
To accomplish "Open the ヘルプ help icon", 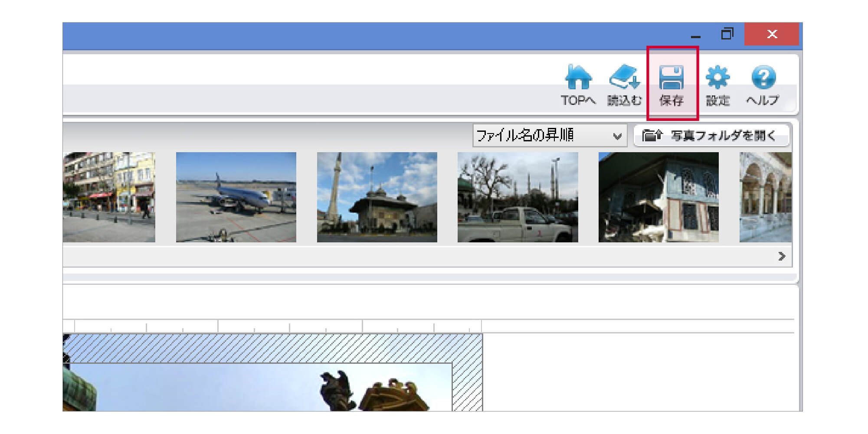I will tap(763, 85).
